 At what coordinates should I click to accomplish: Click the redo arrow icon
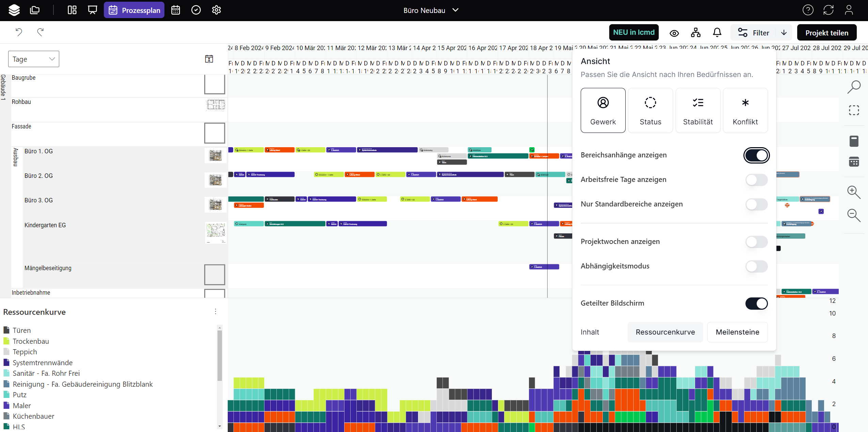tap(41, 32)
